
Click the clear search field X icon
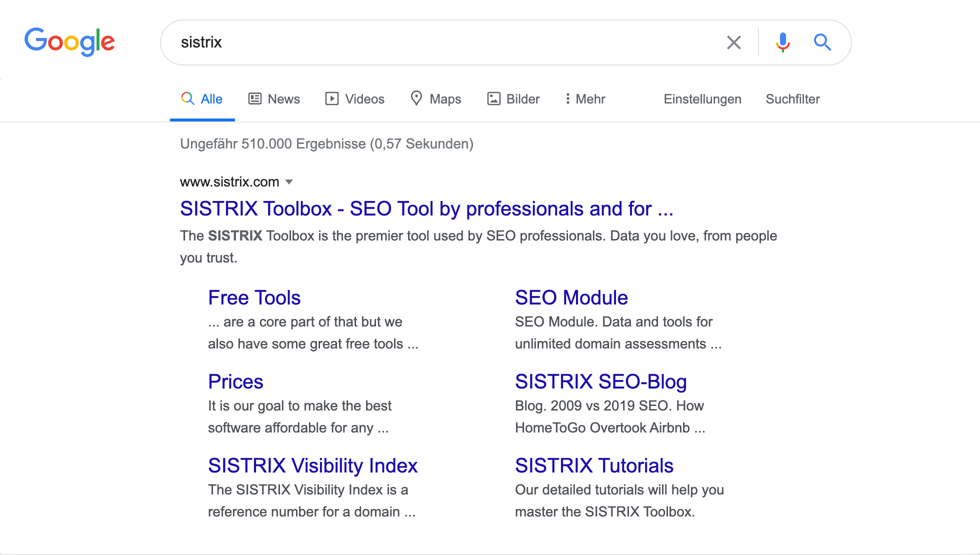click(733, 43)
